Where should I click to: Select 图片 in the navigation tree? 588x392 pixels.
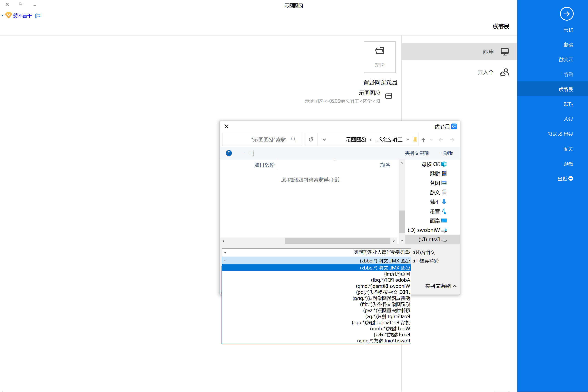coord(438,183)
